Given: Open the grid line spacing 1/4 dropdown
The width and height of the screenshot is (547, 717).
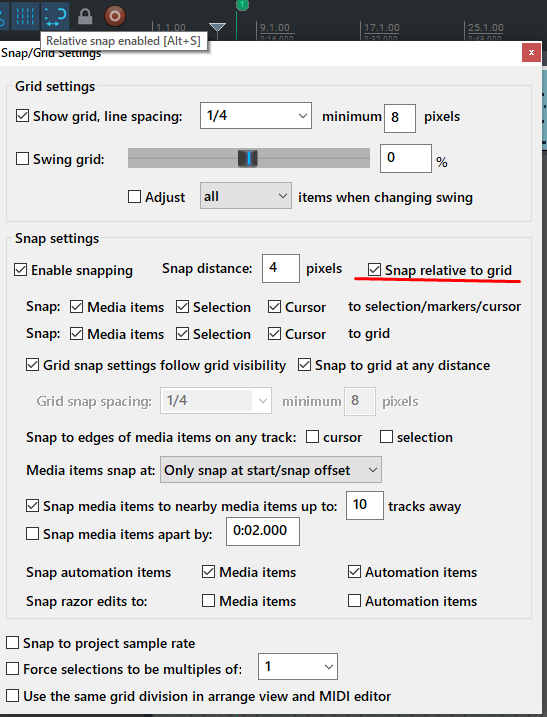Looking at the screenshot, I should point(256,116).
